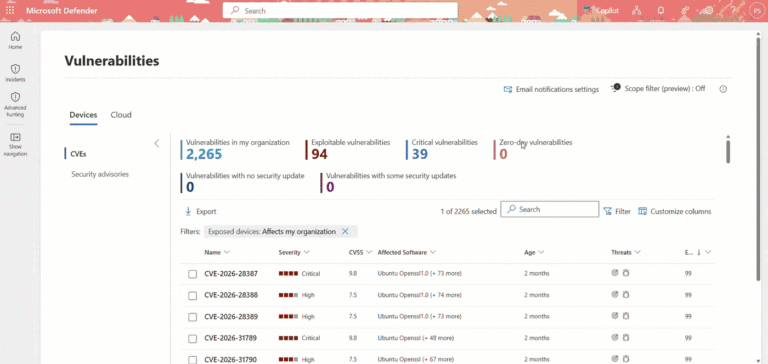Click the community icon left of settings gear

click(685, 10)
